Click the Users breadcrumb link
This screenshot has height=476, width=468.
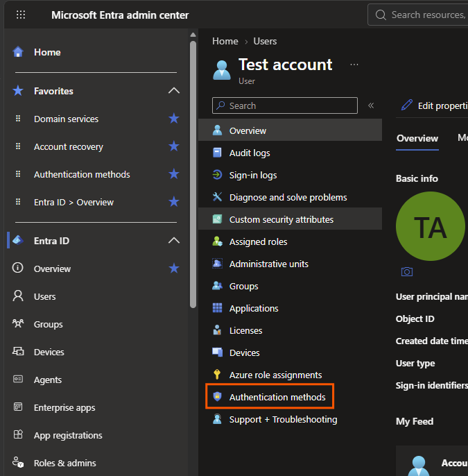pos(265,41)
